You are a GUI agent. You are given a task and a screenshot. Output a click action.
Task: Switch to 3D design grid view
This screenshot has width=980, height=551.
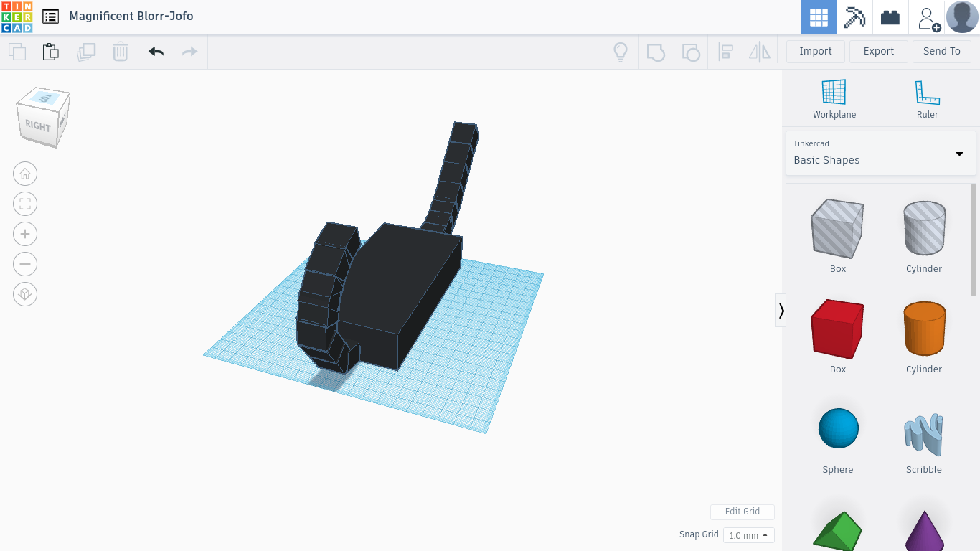point(819,17)
